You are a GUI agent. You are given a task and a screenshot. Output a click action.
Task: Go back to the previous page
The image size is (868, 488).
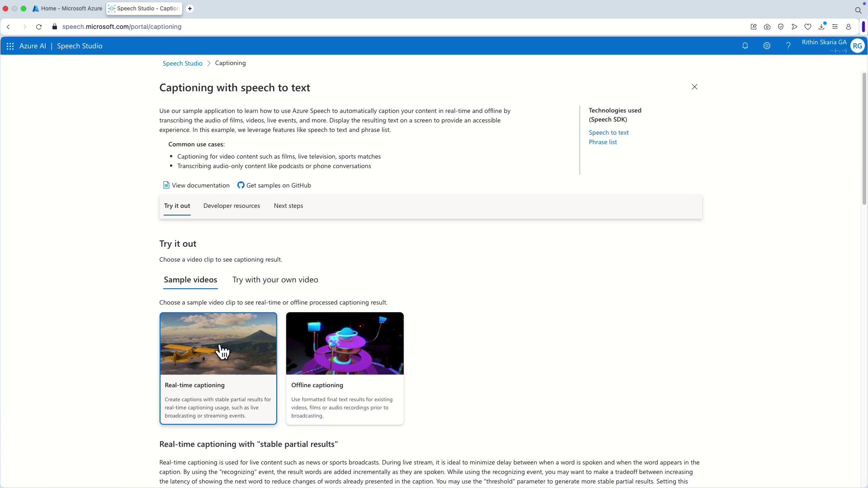[x=8, y=27]
